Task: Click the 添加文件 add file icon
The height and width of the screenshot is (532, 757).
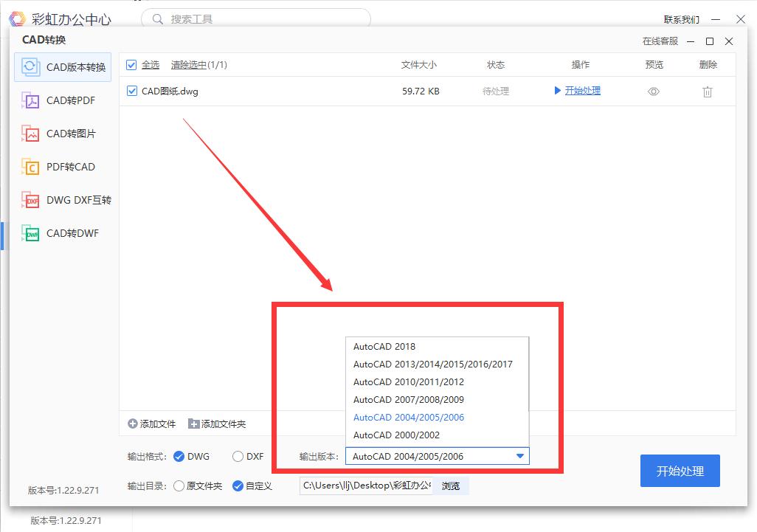Action: click(x=132, y=424)
